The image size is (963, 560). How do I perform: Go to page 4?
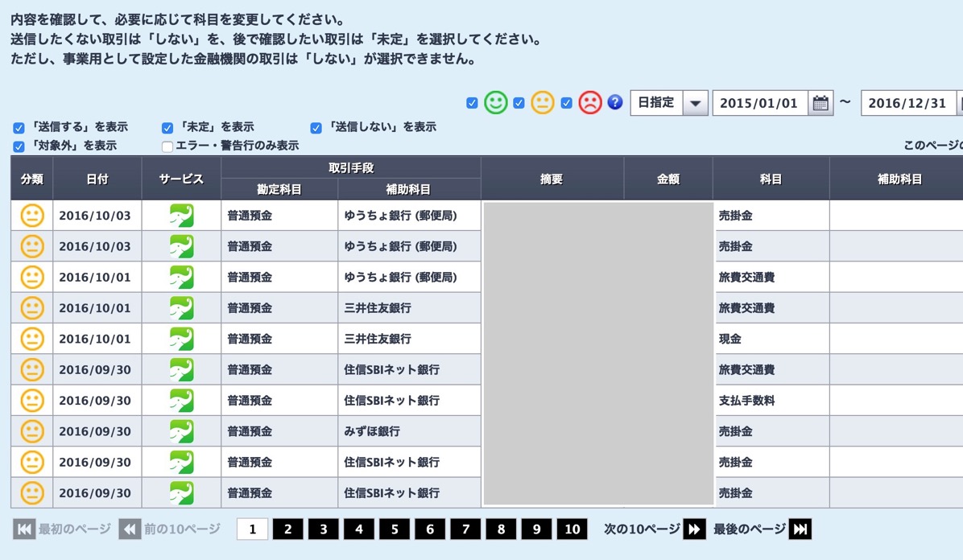[x=359, y=529]
